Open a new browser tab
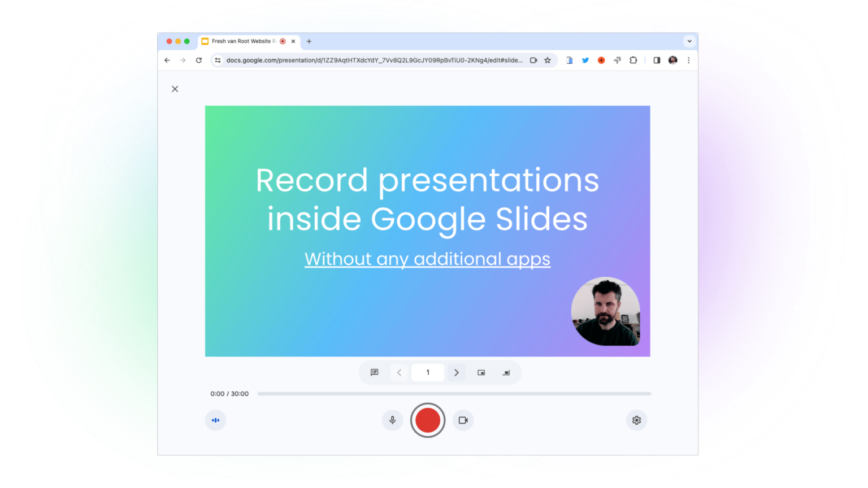 (x=309, y=41)
